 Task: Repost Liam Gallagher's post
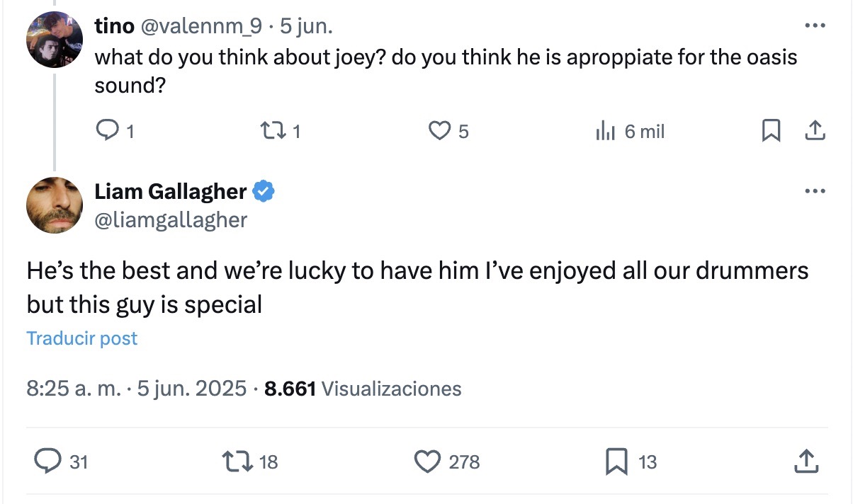235,462
